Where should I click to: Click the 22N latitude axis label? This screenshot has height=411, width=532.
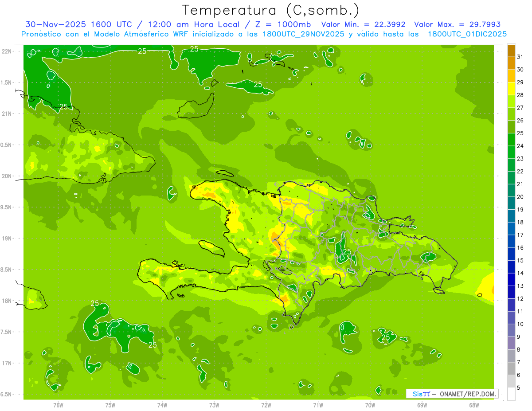pos(7,51)
